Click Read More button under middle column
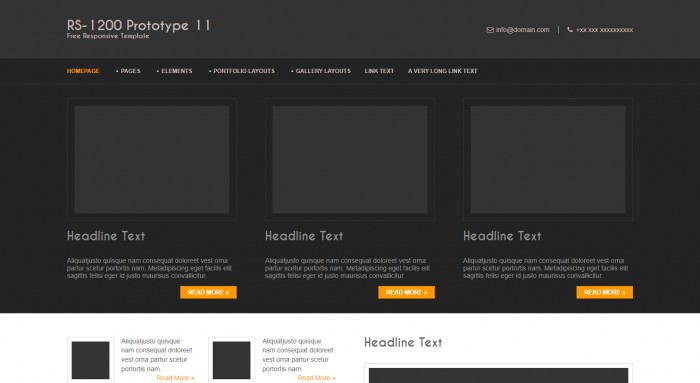 pyautogui.click(x=406, y=292)
